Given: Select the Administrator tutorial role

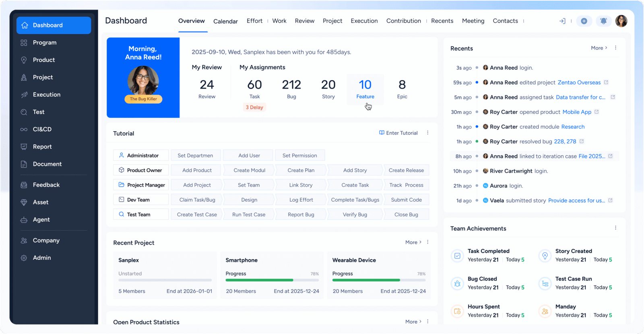Looking at the screenshot, I should tap(141, 155).
